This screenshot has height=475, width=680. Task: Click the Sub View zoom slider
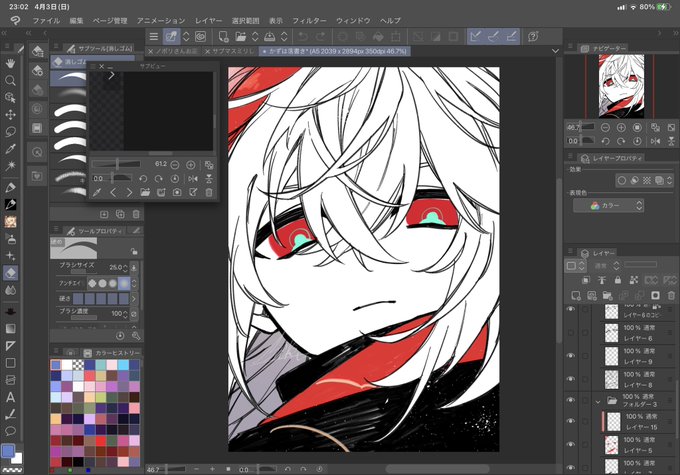pyautogui.click(x=116, y=164)
